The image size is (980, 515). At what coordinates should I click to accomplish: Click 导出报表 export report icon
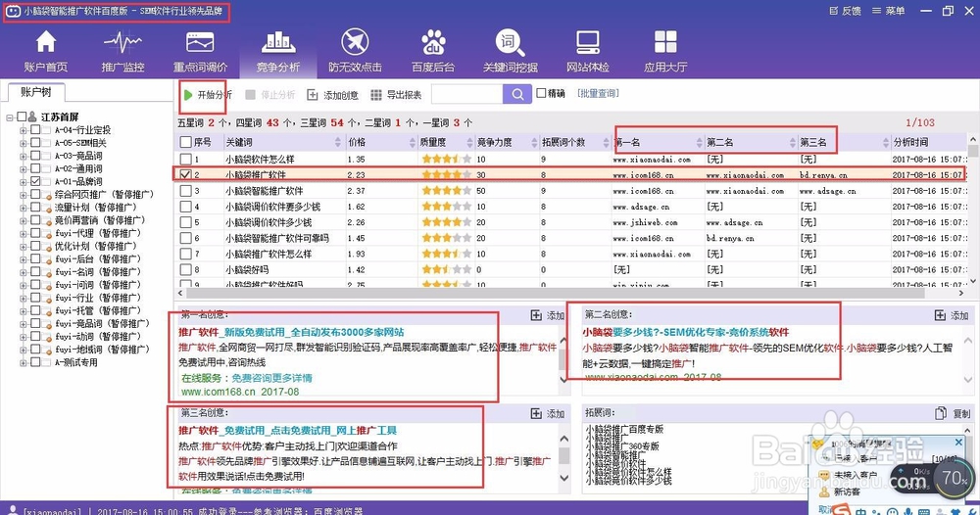(375, 95)
